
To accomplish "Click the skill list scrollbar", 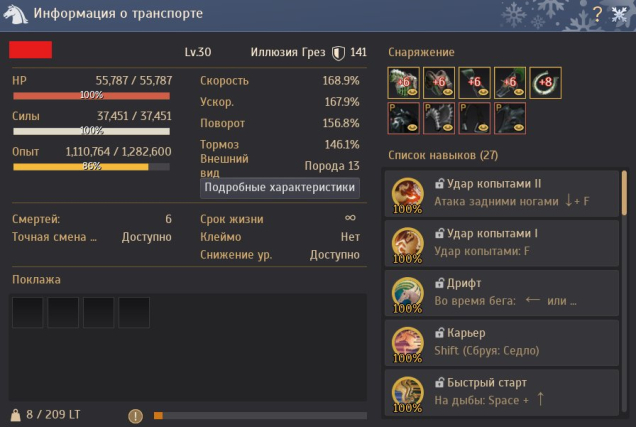I will (624, 193).
